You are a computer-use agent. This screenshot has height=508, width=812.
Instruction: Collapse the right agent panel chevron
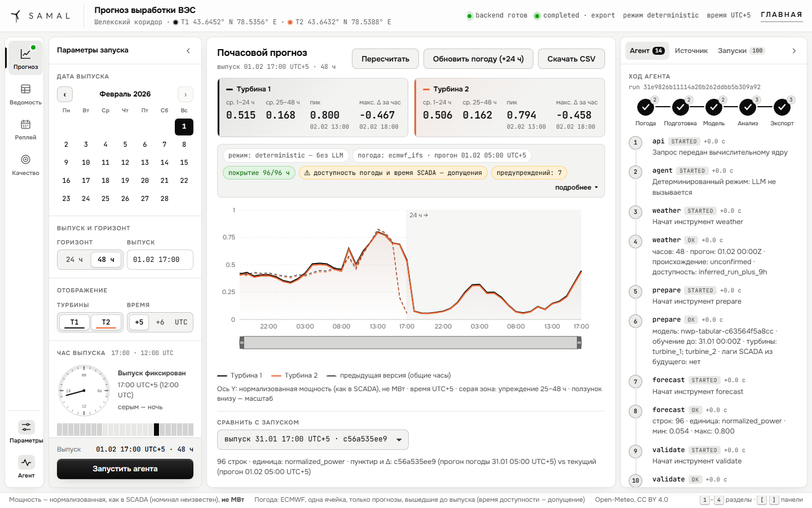pos(794,51)
